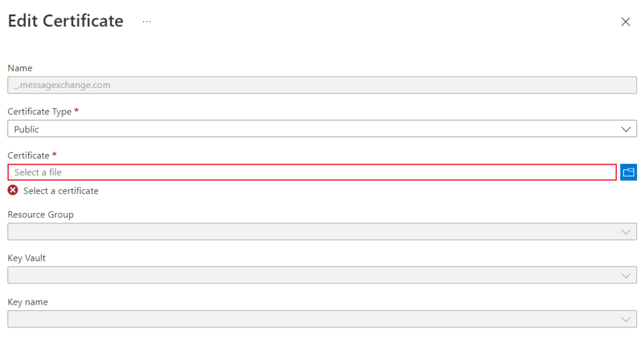Viewport: 644px width, 345px height.
Task: Click the Certificate label above file input
Action: (x=28, y=155)
